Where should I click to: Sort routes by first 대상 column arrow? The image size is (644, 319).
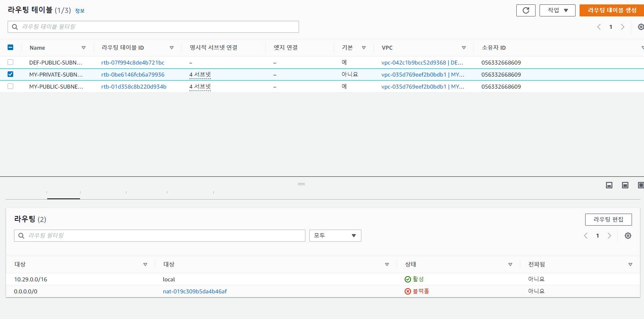[145, 264]
